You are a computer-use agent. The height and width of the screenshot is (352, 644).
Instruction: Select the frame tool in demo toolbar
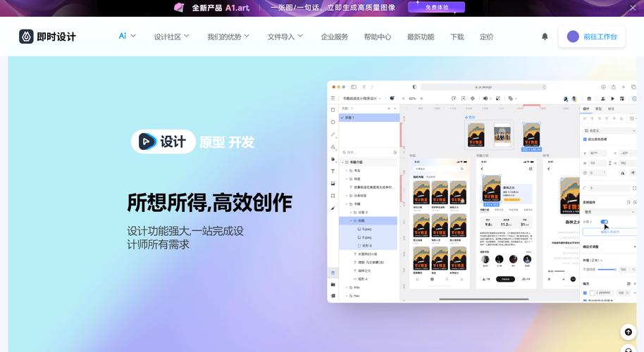pyautogui.click(x=333, y=110)
